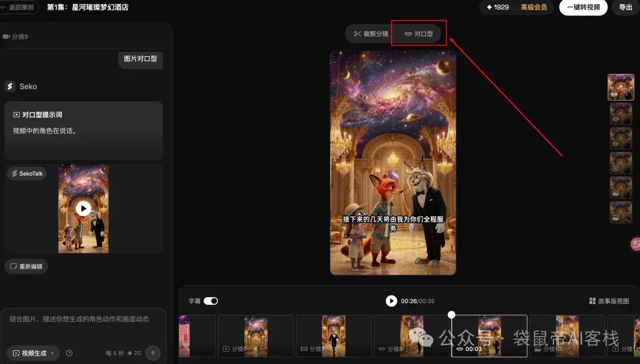This screenshot has height=364, width=640.
Task: Submit prompt with the up-arrow send button
Action: point(153,353)
